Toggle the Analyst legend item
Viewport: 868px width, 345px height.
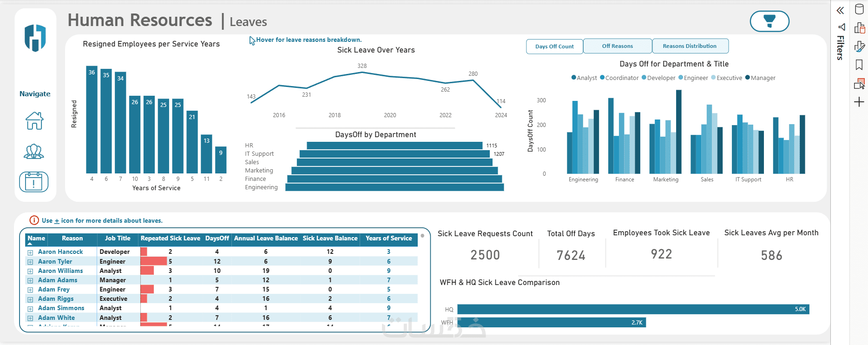pyautogui.click(x=584, y=78)
